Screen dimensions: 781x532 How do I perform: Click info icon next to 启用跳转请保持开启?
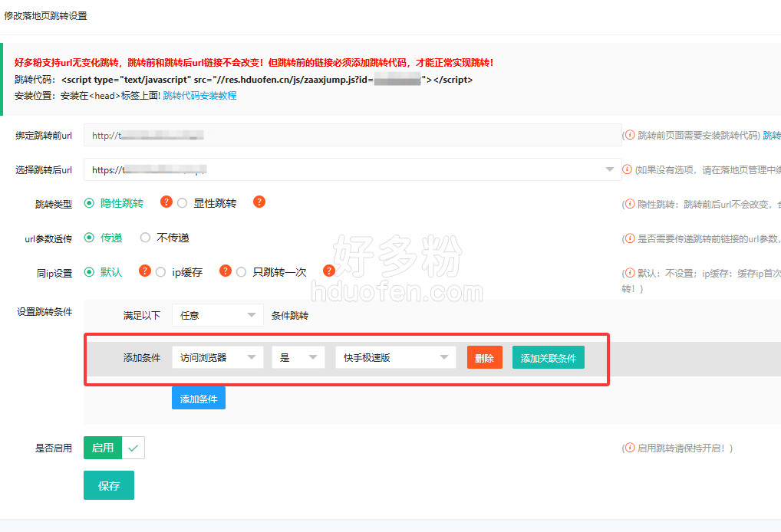[630, 448]
